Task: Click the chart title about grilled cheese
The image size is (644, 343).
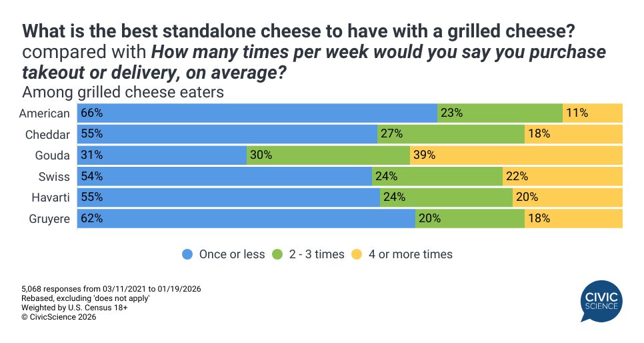Action: [x=299, y=31]
